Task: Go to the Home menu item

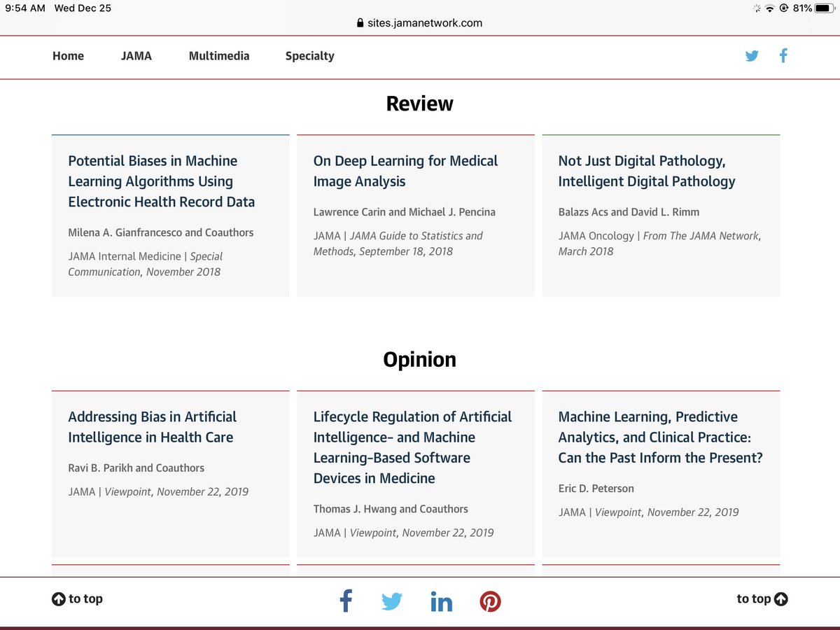Action: 68,56
